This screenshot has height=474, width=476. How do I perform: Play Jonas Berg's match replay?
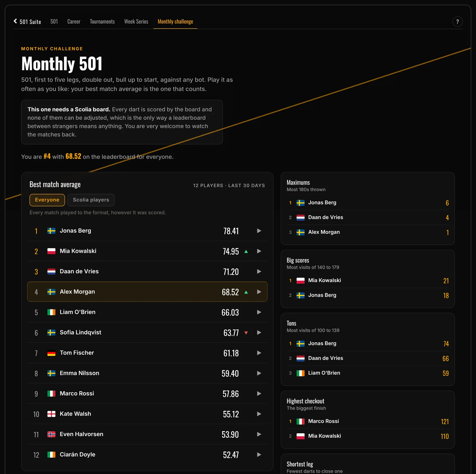point(259,231)
